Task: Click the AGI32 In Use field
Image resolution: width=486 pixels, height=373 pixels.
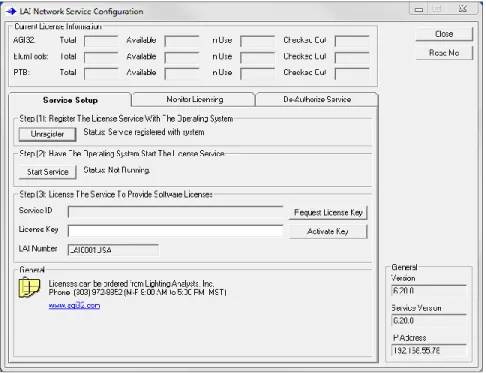Action: [258, 41]
